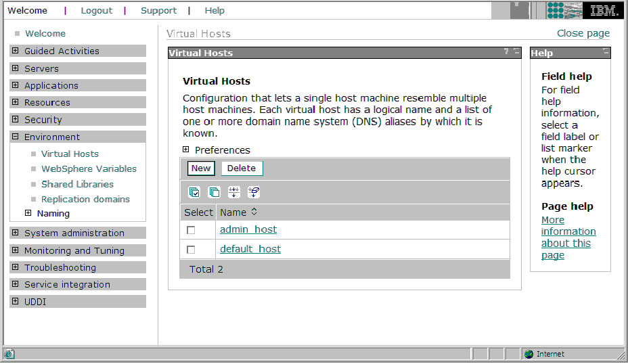Tick the default_host checkbox

click(x=191, y=250)
